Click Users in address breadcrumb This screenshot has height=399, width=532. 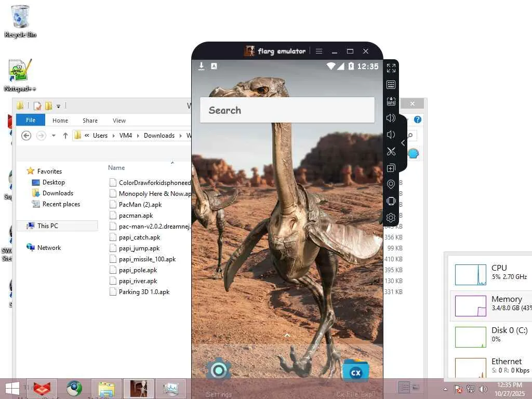[100, 136]
